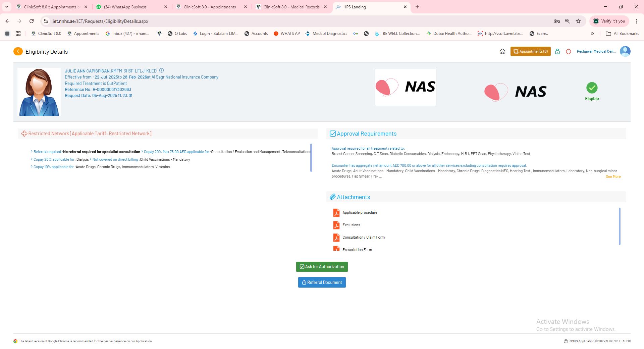Close the WhatsApp Business tab

coord(166,7)
